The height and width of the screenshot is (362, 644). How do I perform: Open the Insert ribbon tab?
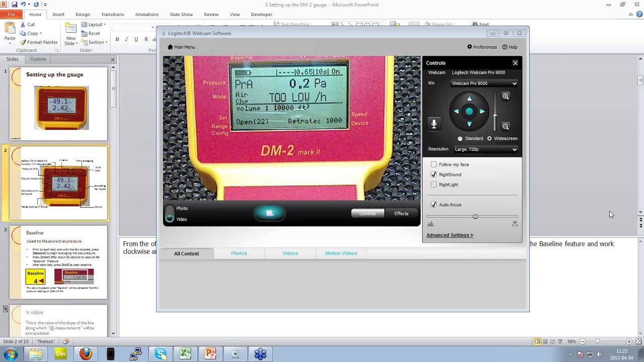click(x=58, y=15)
